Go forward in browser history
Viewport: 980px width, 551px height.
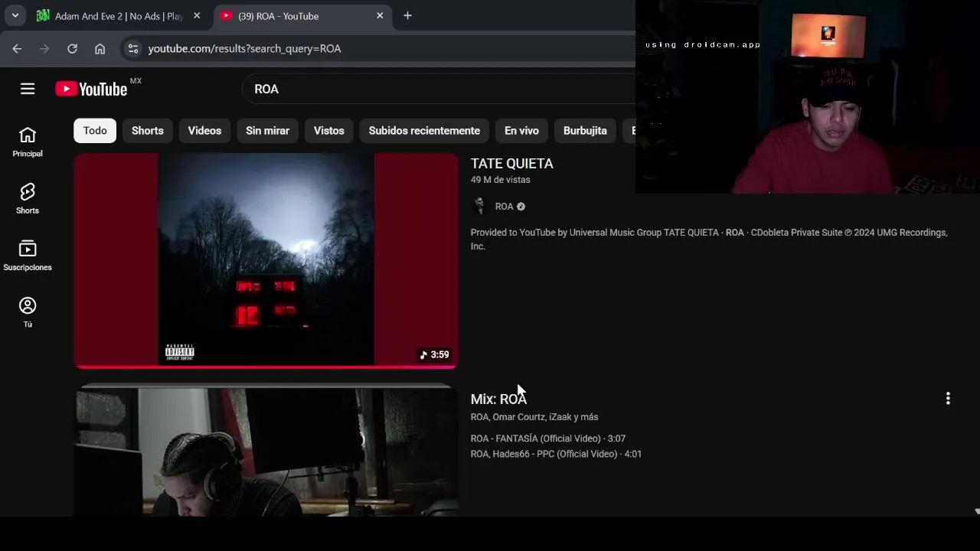(44, 48)
